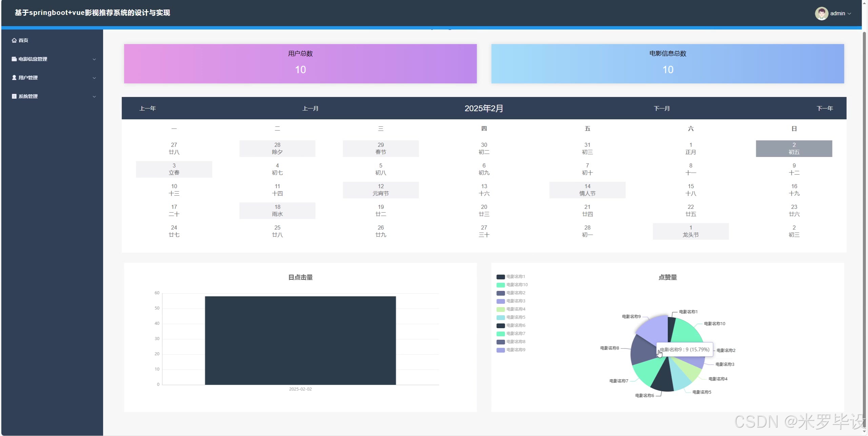The height and width of the screenshot is (436, 868).
Task: Go to previous year with 上一年
Action: pos(147,108)
